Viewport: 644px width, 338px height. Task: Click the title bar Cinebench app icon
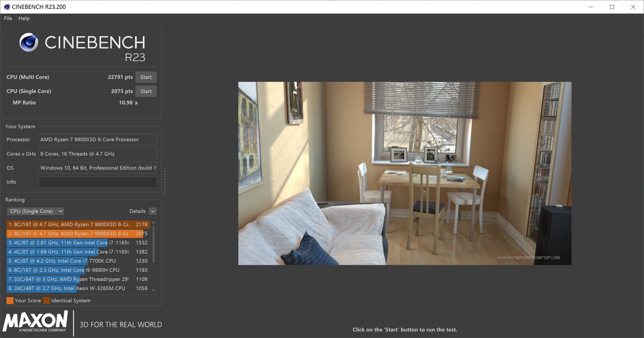[7, 7]
